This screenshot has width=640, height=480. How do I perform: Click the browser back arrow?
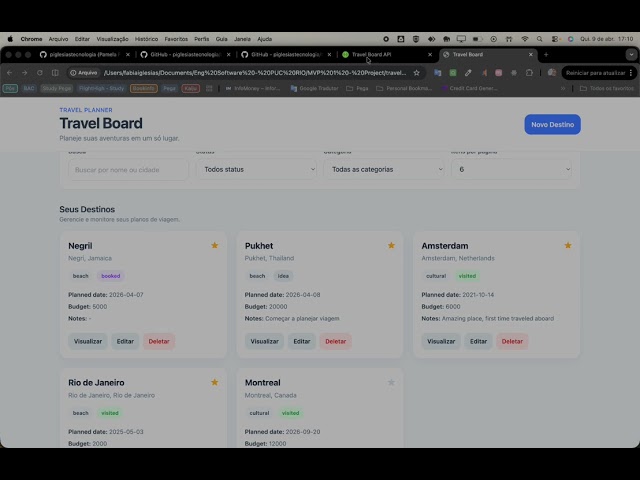click(9, 73)
